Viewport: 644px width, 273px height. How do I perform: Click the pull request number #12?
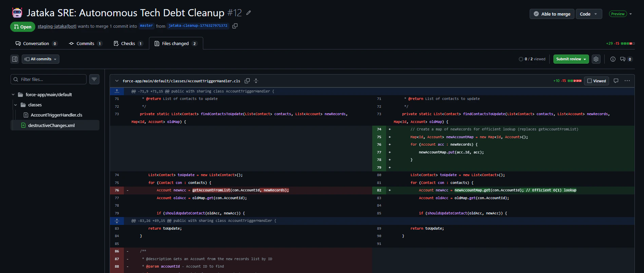[x=234, y=13]
